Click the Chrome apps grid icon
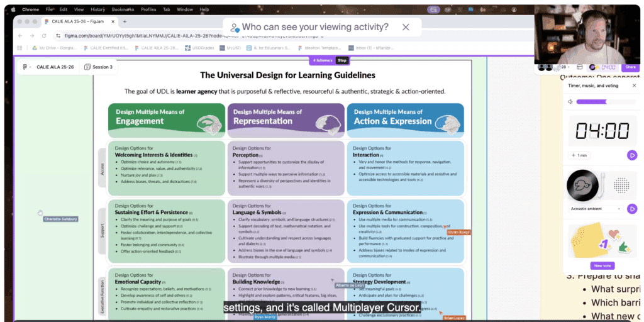This screenshot has width=644, height=322. pyautogui.click(x=21, y=48)
